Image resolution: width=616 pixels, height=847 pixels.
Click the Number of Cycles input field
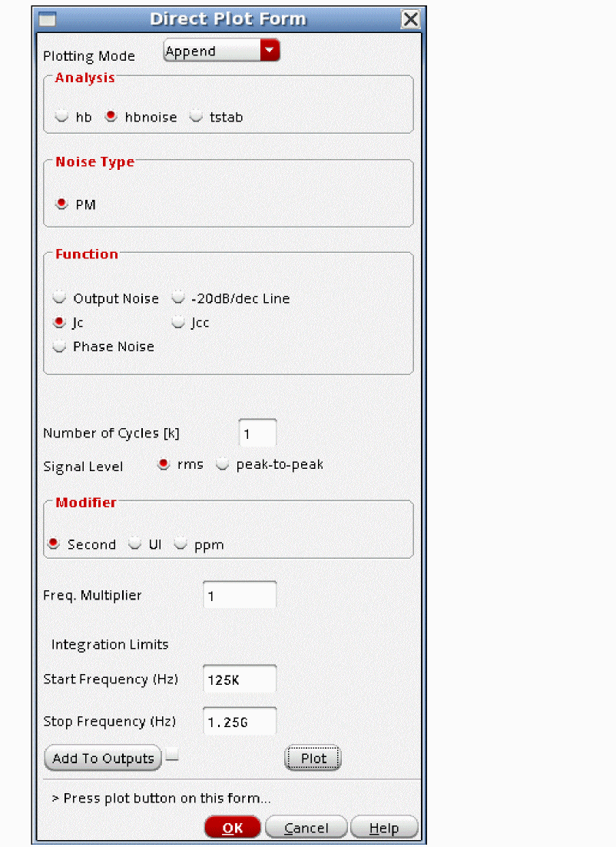(257, 433)
